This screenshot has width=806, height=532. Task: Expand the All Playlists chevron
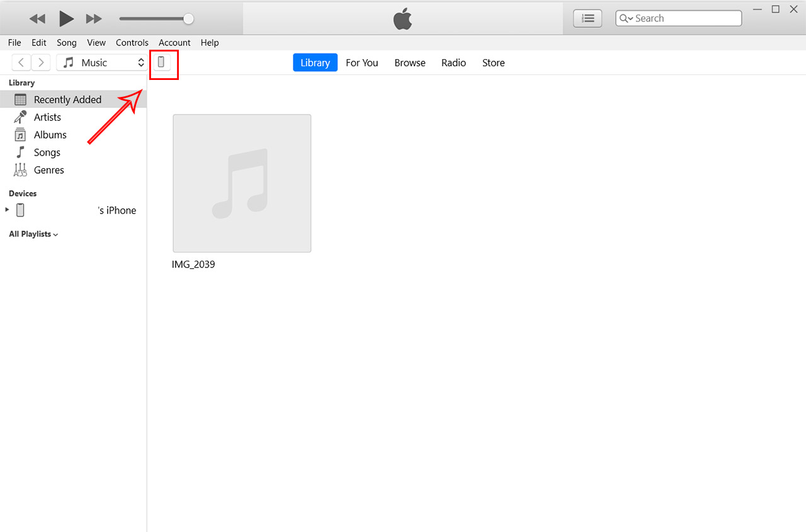[55, 235]
